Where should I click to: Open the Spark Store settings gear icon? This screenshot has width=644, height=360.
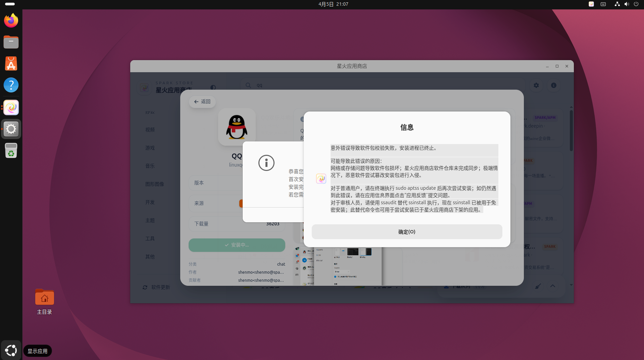536,85
